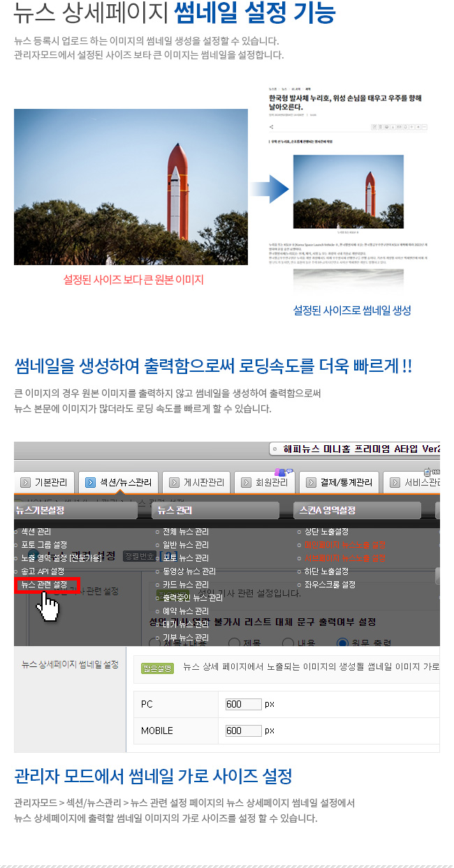Viewport: 454px width, 868px height.
Task: Click the MOBILE thumbnail width field
Action: point(243,731)
